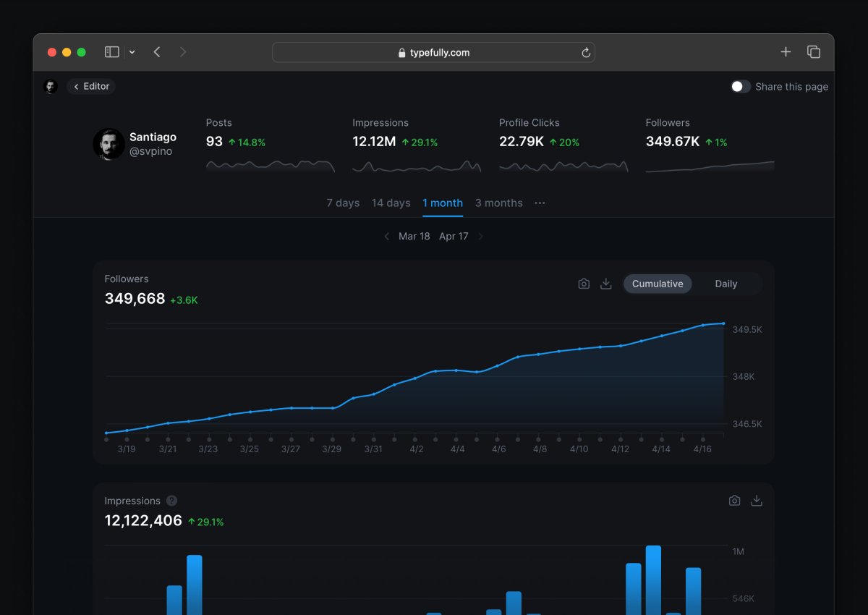Viewport: 868px width, 615px height.
Task: Open the Safari sidebar icon
Action: click(x=111, y=51)
